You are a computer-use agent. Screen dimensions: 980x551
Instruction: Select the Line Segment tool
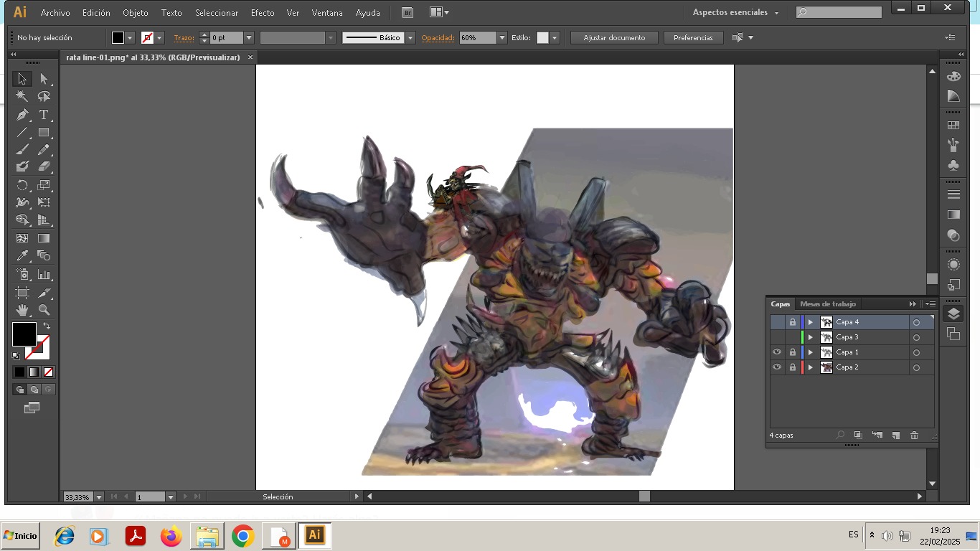(22, 133)
